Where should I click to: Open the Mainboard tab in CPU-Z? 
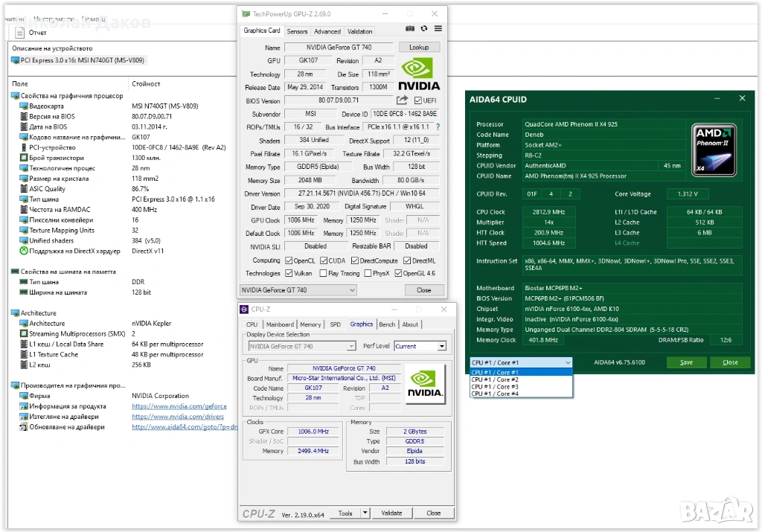tap(280, 324)
